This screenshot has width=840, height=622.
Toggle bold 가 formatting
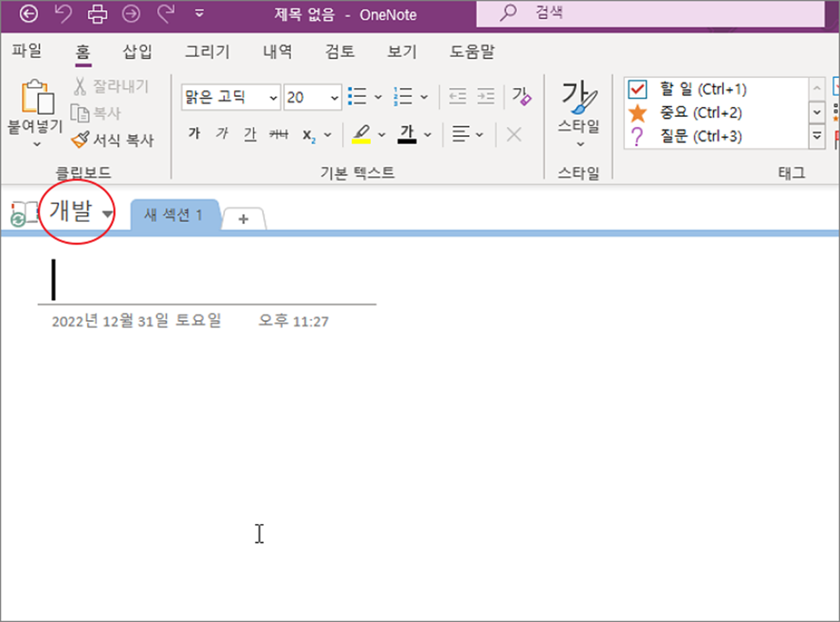point(194,134)
